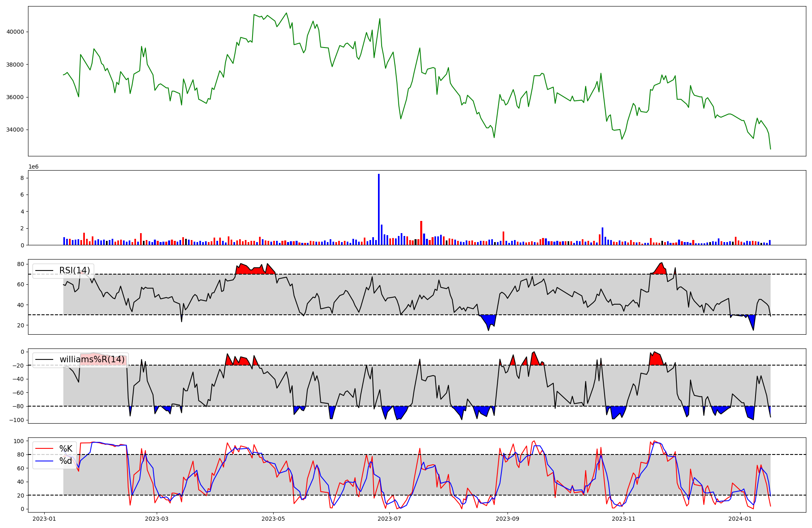The height and width of the screenshot is (528, 812).
Task: Click the -100 Williams axis tick label
Action: [16, 420]
